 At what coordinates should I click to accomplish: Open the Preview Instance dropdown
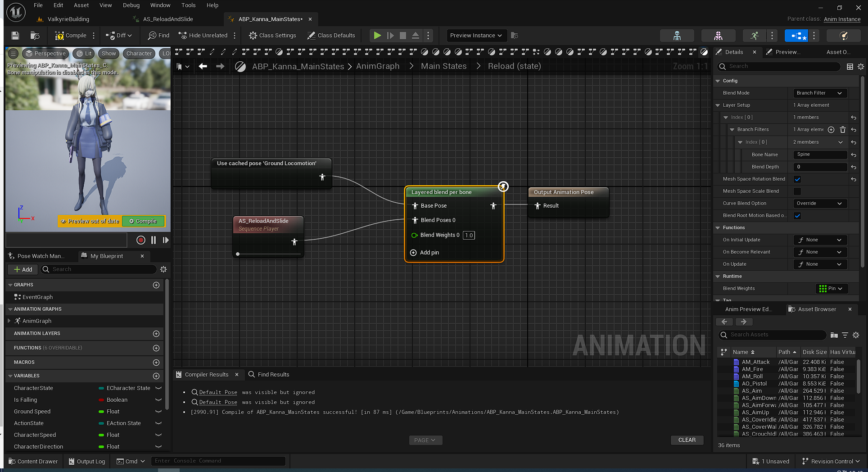click(476, 36)
